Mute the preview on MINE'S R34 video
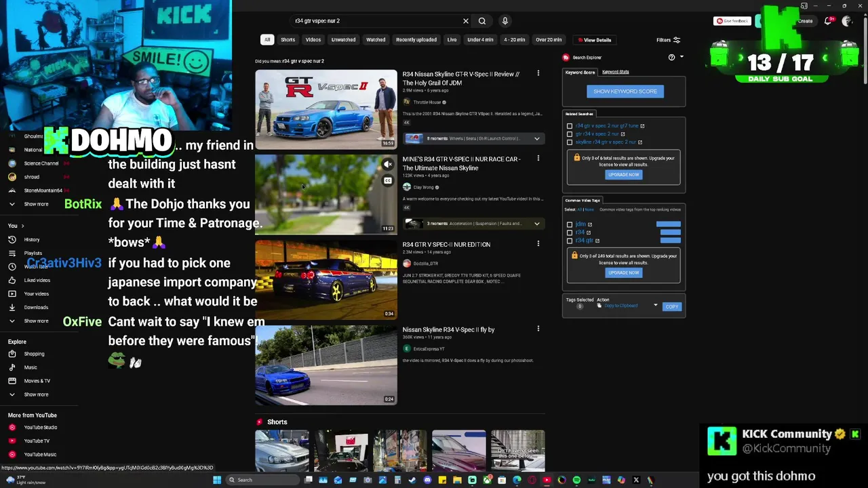 [387, 165]
